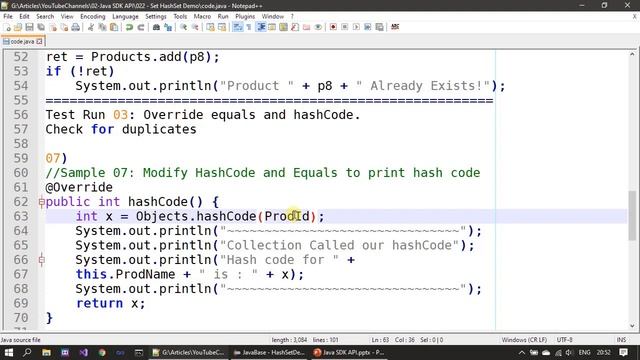Screen dimensions: 640x360
Task: Open File Explorer from the taskbar
Action: pos(46,353)
